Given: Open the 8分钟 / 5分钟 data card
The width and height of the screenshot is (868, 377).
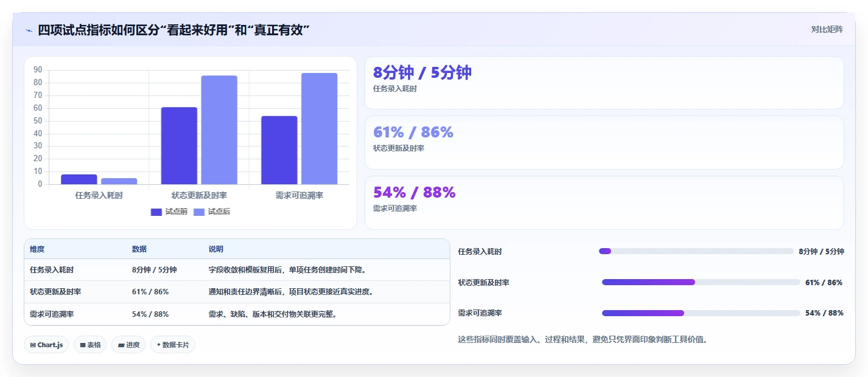Looking at the screenshot, I should point(604,83).
